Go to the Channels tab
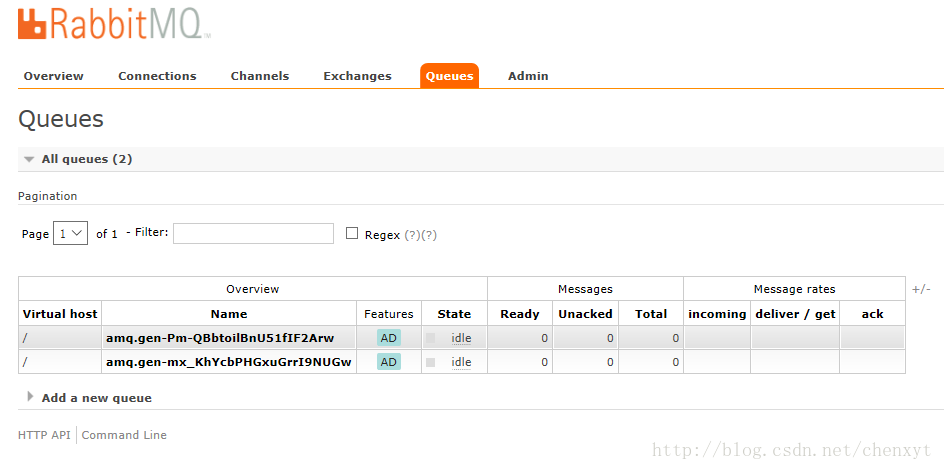 (x=260, y=76)
